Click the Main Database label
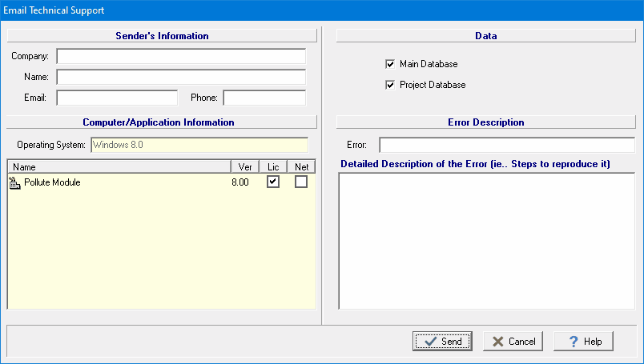644x364 pixels. click(x=429, y=64)
